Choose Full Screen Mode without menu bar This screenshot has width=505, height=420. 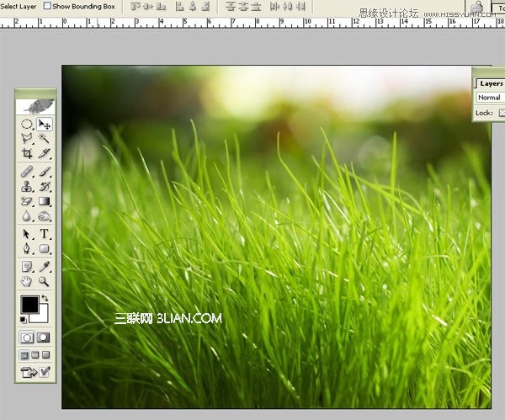click(46, 355)
